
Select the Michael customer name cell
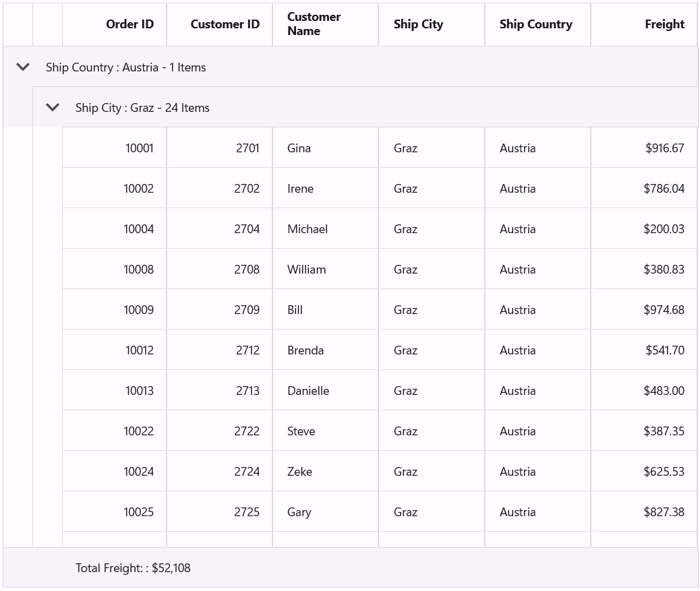click(x=308, y=229)
